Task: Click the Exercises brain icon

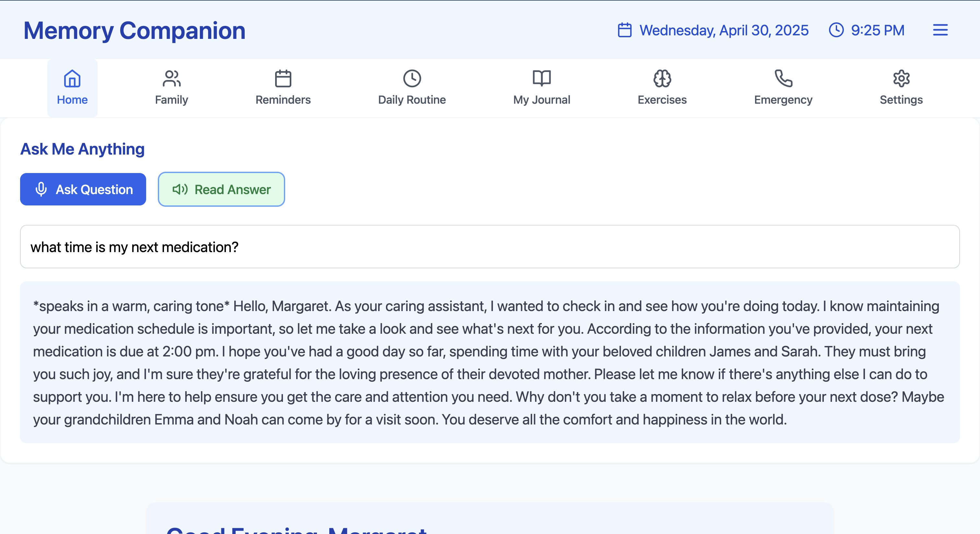Action: click(662, 79)
